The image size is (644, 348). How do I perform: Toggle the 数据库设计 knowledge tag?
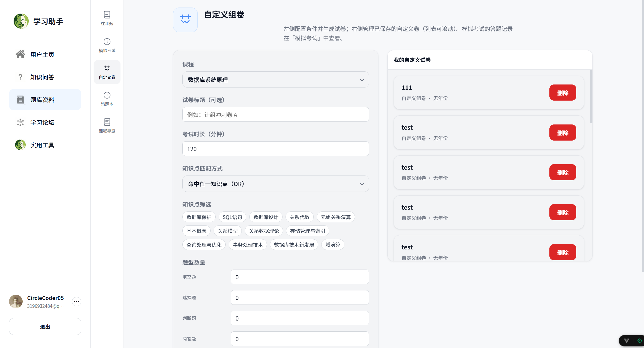[x=266, y=217]
